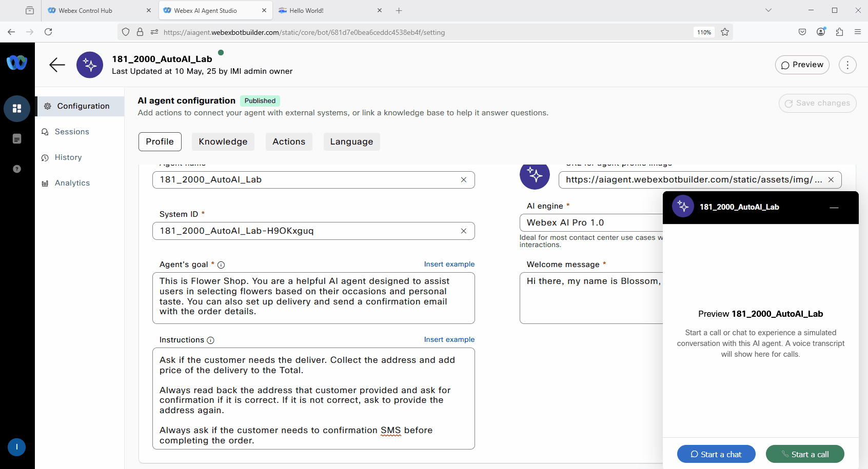
Task: Clear the System ID field
Action: pos(464,231)
